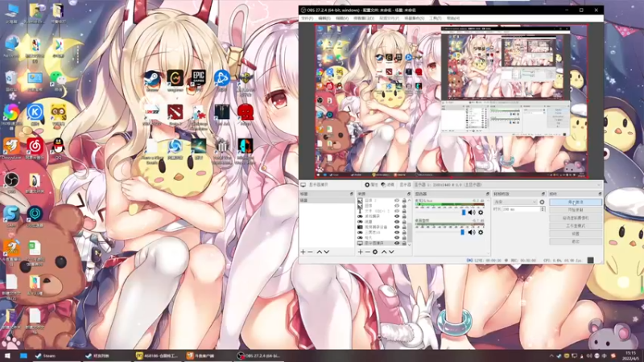Open 停靠窗口(D) menu in OBS
Screen dimensions: 644x362
point(364,19)
